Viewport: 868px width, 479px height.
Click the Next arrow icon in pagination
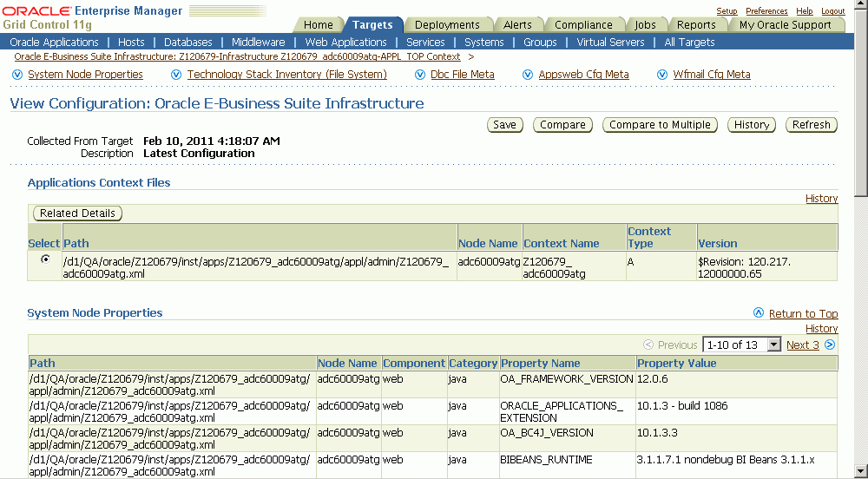point(829,344)
